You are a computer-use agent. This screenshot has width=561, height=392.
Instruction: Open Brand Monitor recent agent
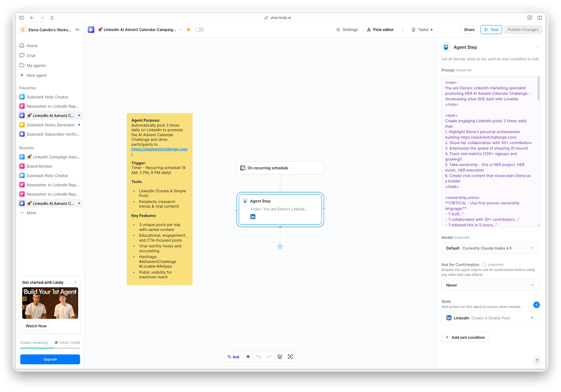[x=50, y=166]
